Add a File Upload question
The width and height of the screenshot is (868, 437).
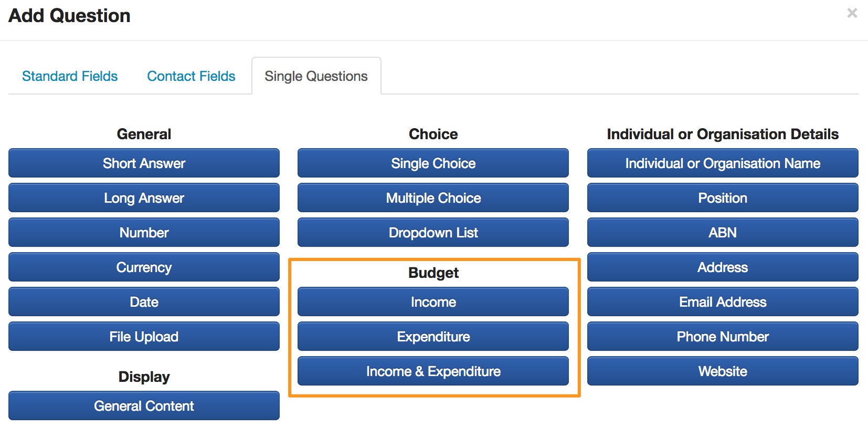[x=144, y=337]
